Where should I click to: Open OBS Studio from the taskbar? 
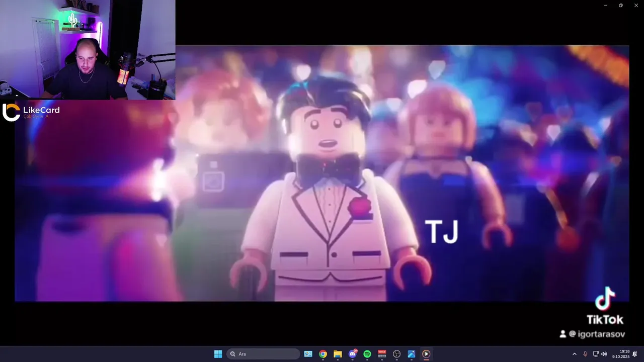tap(396, 354)
